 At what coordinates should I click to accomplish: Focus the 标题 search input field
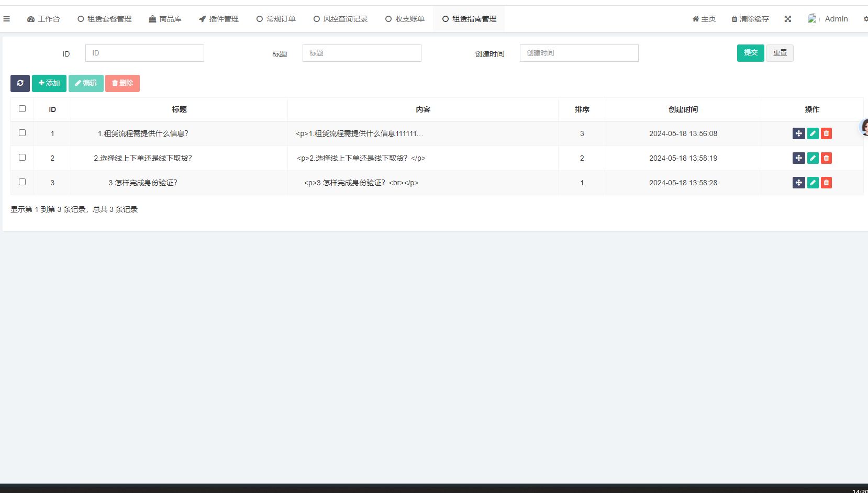361,53
